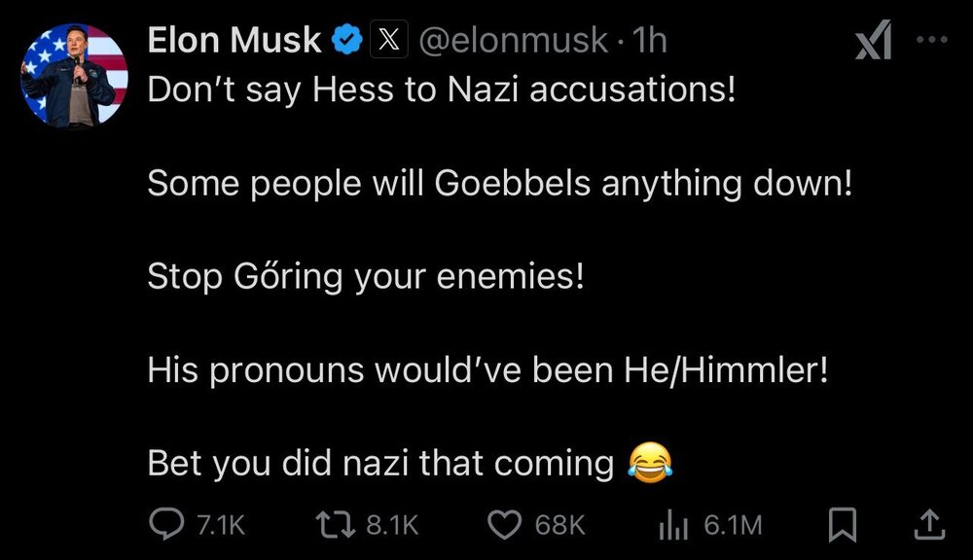Click the 6.1M views count
The image size is (973, 560).
pyautogui.click(x=732, y=525)
